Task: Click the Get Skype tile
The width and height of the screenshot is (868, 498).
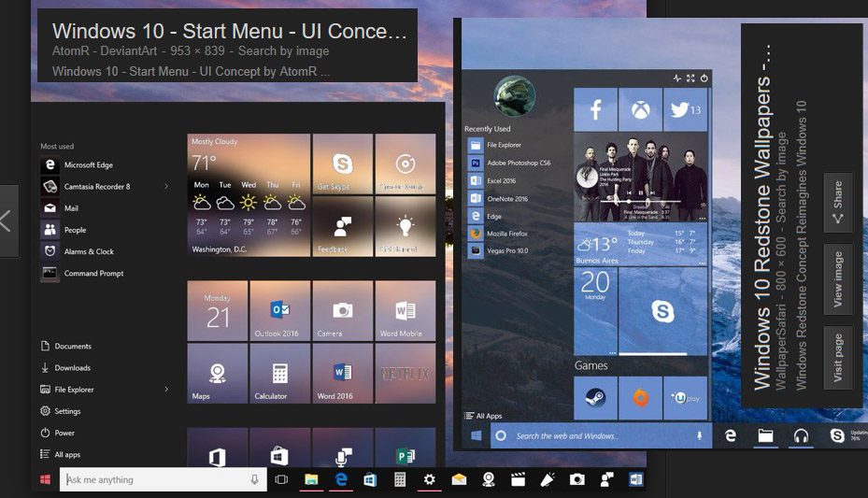Action: pyautogui.click(x=342, y=164)
